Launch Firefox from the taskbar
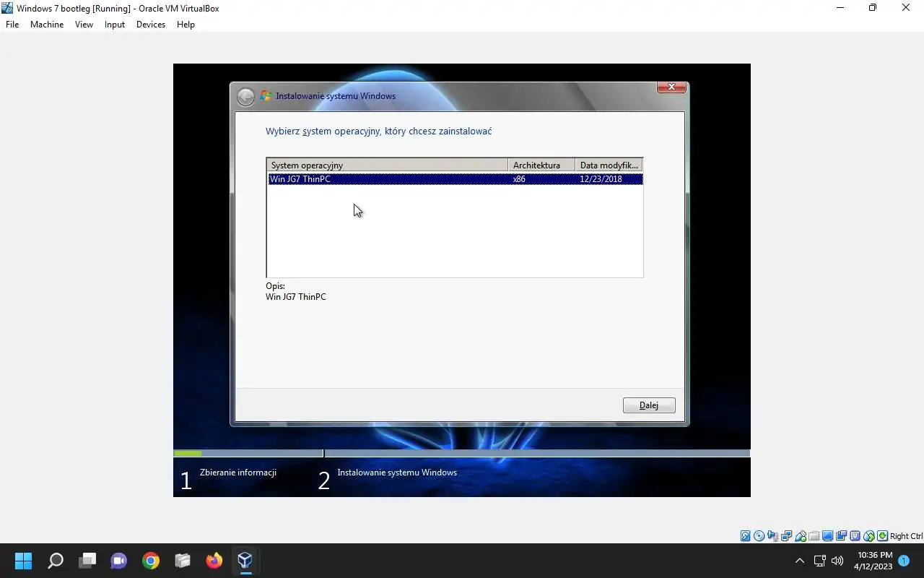The height and width of the screenshot is (578, 924). click(x=214, y=561)
